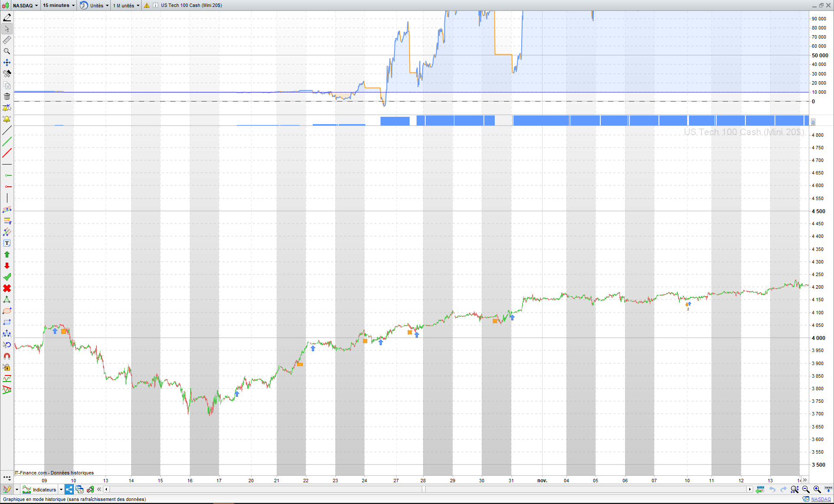This screenshot has width=834, height=504.
Task: Open the NASDAQ dropdown
Action: [x=25, y=5]
